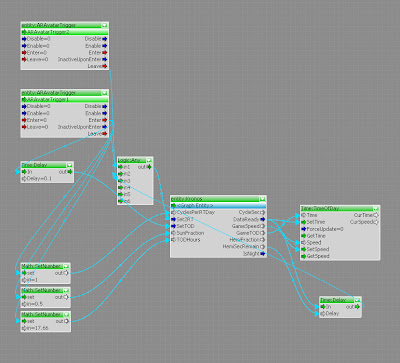Click the IsNight output port on kronos
The height and width of the screenshot is (363, 400).
point(263,254)
